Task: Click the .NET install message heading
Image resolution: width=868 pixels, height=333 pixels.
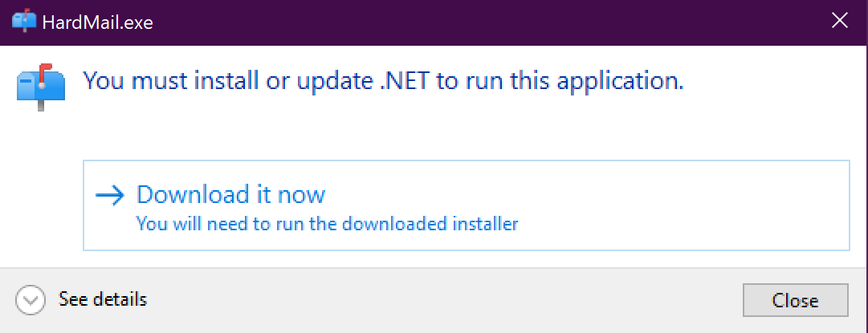Action: pyautogui.click(x=384, y=81)
